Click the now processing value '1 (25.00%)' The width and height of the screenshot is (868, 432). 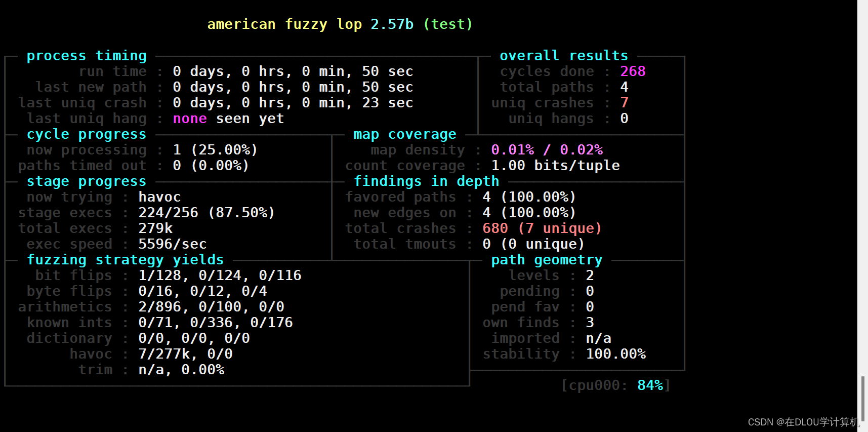[215, 150]
